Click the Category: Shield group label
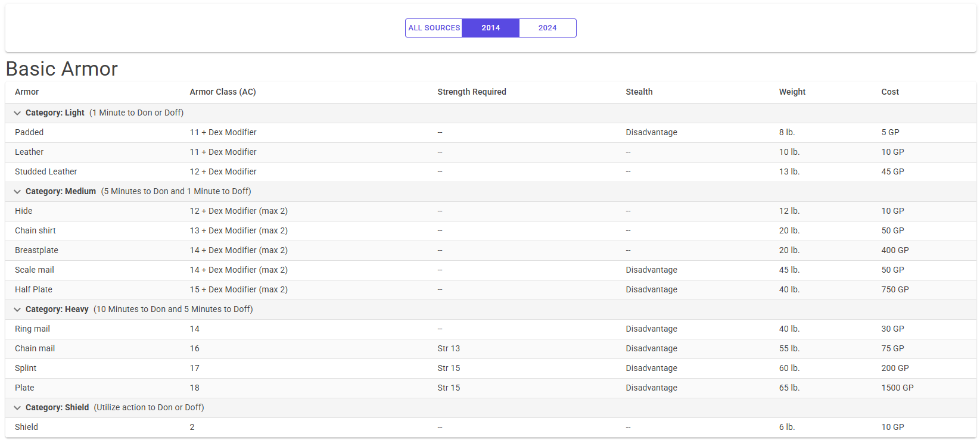Image resolution: width=980 pixels, height=443 pixels. [57, 407]
